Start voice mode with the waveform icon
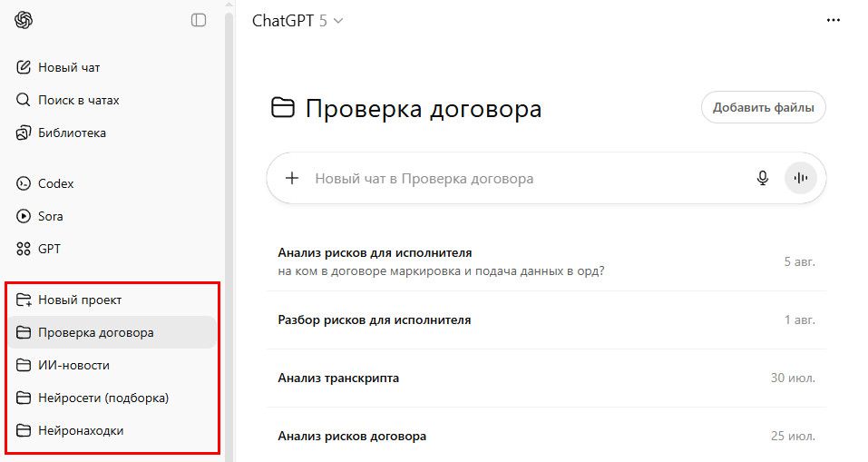 pyautogui.click(x=801, y=178)
